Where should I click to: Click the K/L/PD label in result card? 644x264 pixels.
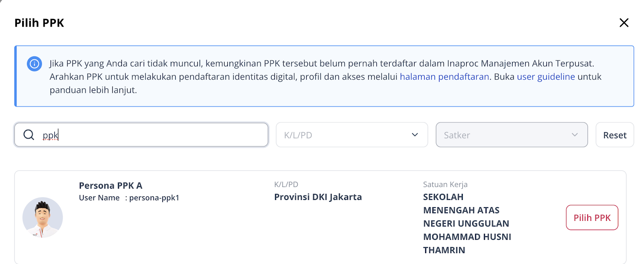tap(286, 184)
